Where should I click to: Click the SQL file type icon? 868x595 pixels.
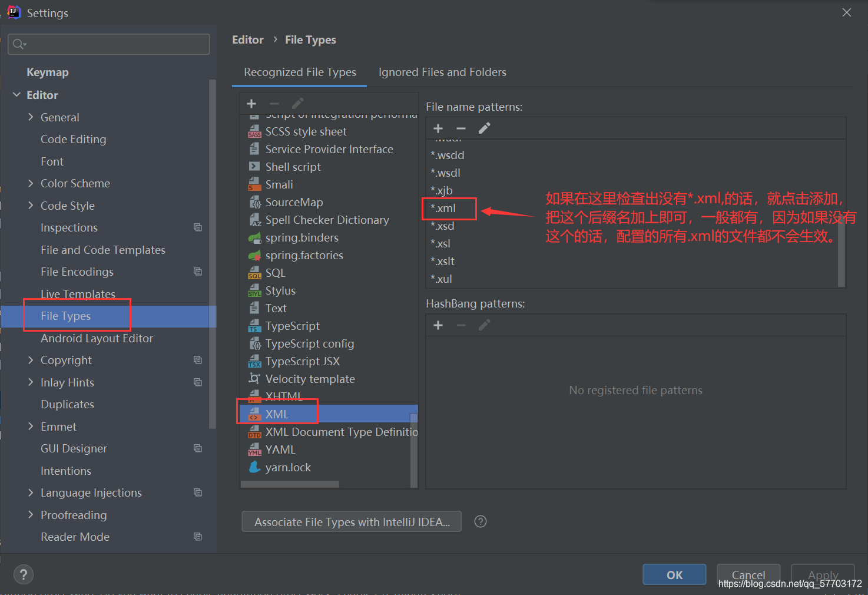point(254,273)
